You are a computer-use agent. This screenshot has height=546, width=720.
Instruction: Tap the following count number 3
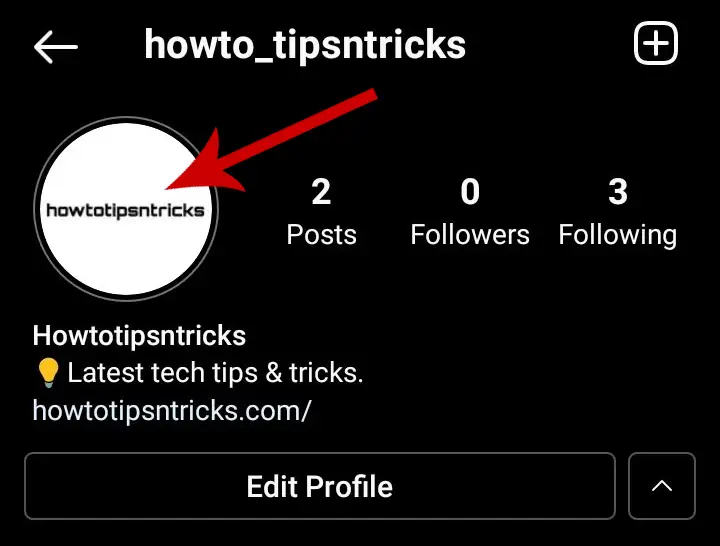pos(618,191)
